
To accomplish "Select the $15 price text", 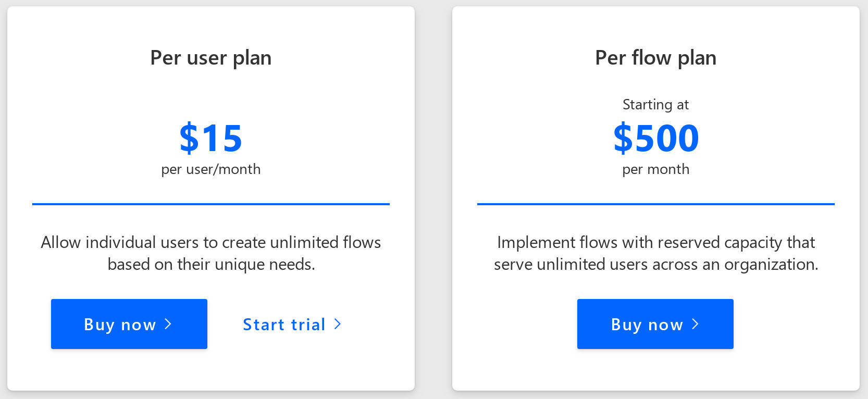I will [210, 138].
